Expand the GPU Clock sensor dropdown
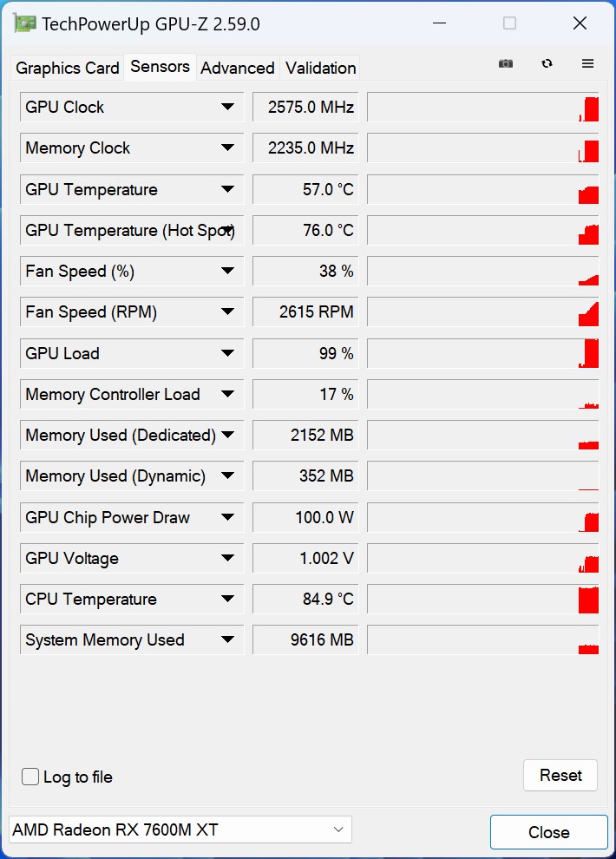 (x=227, y=107)
